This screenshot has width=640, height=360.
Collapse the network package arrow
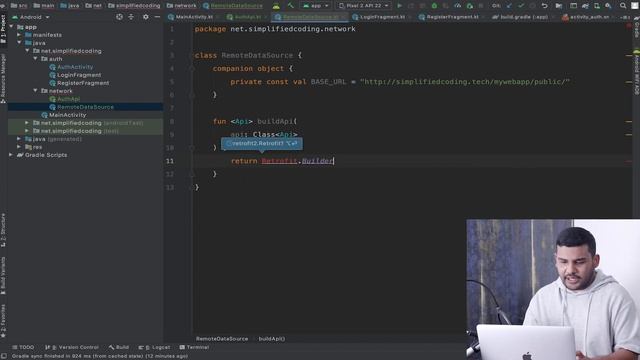tap(35, 91)
